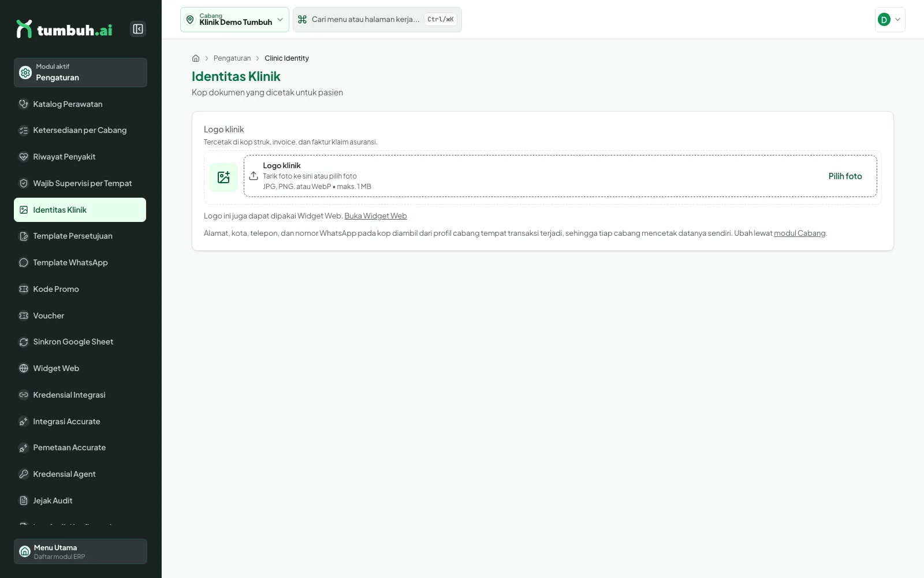The height and width of the screenshot is (578, 924).
Task: Go to Voucher menu item
Action: pyautogui.click(x=80, y=316)
